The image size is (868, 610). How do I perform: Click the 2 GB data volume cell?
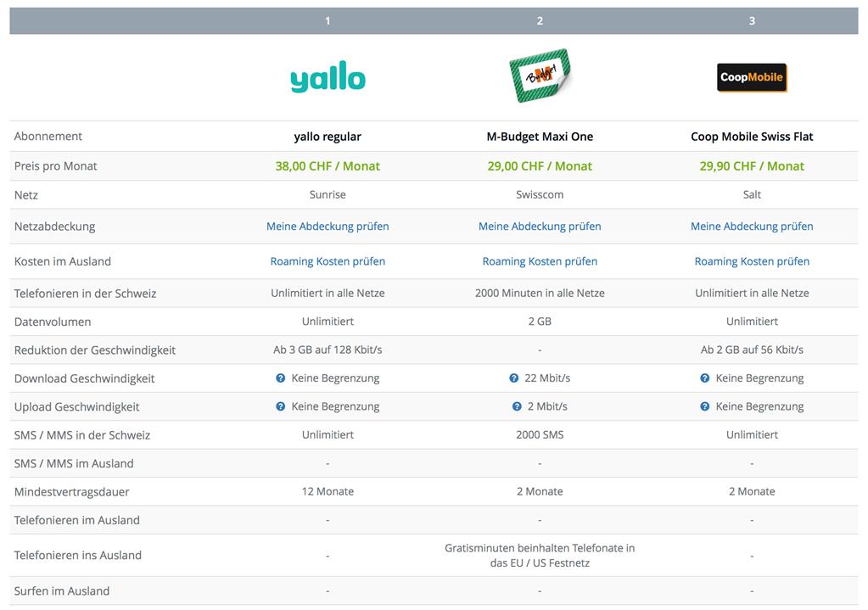(540, 322)
